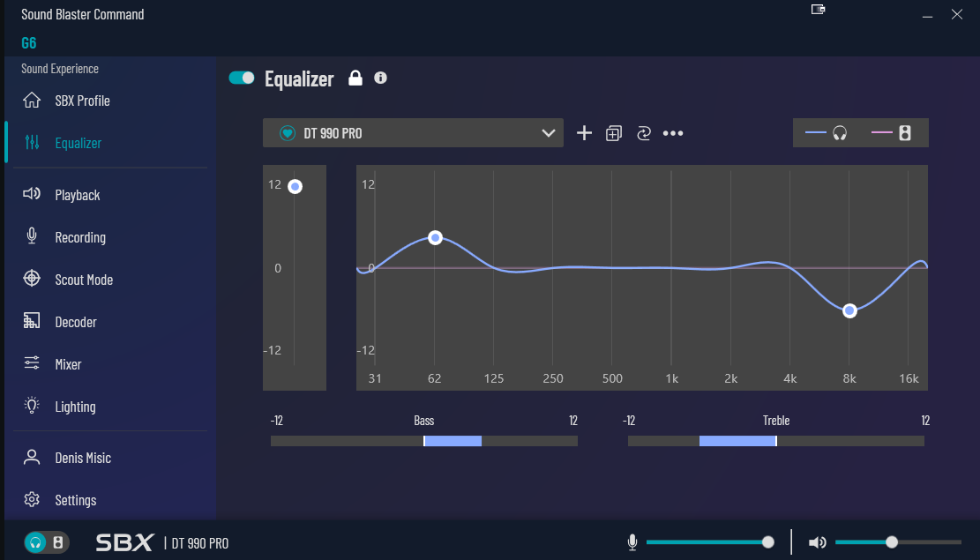Viewport: 980px width, 560px height.
Task: Click DT 990 PRO label in footer
Action: pyautogui.click(x=200, y=543)
